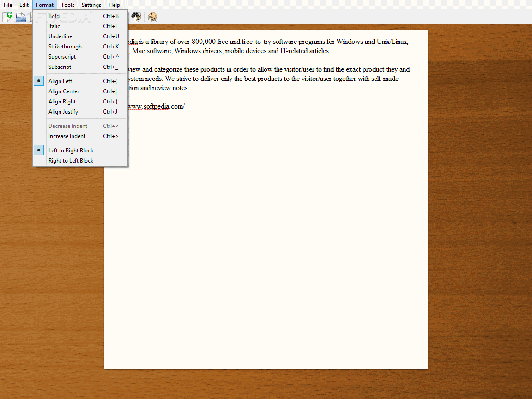This screenshot has height=399, width=532.
Task: Open a file with the folder toolbar icon
Action: 20,17
